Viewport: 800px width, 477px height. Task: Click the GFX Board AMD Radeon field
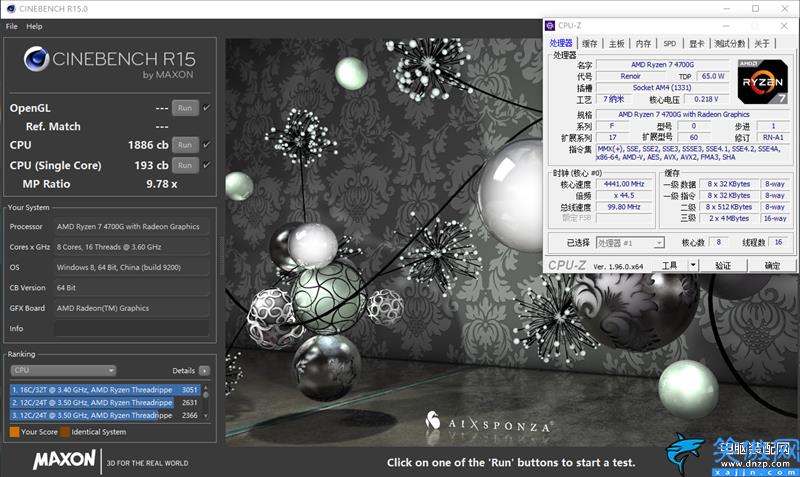click(132, 308)
